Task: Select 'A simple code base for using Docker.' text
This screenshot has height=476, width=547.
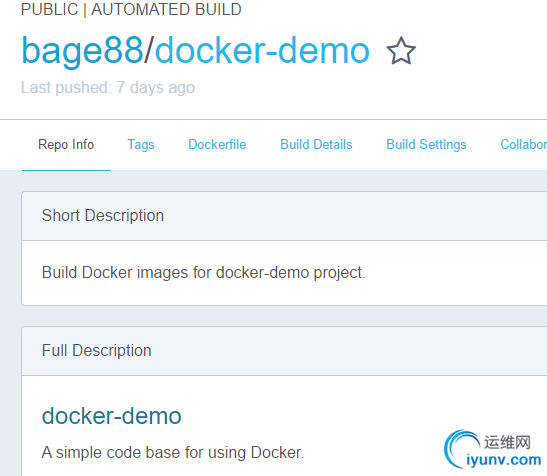Action: pyautogui.click(x=173, y=453)
